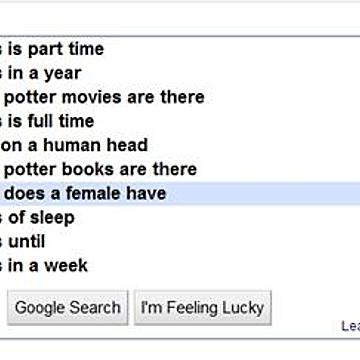Run the query using Google Search

68,307
